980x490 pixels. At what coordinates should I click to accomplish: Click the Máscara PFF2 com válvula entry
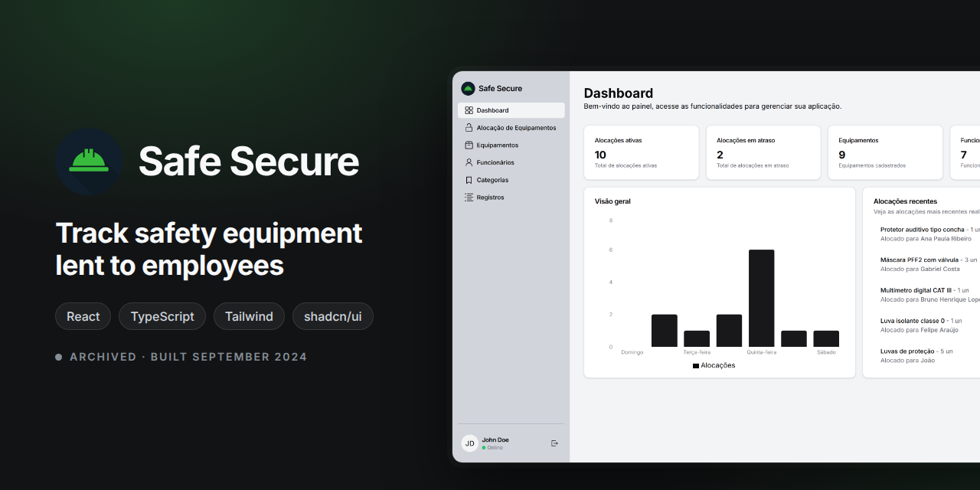(929, 264)
